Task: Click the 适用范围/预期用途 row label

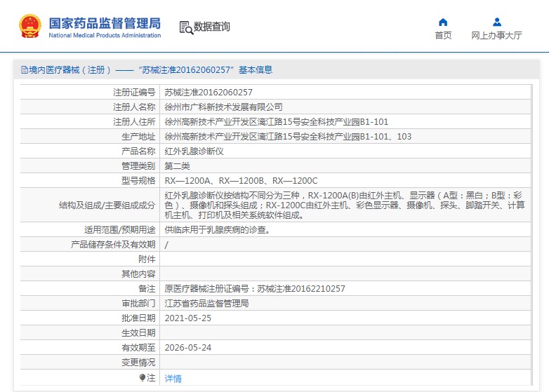Action: pos(120,230)
